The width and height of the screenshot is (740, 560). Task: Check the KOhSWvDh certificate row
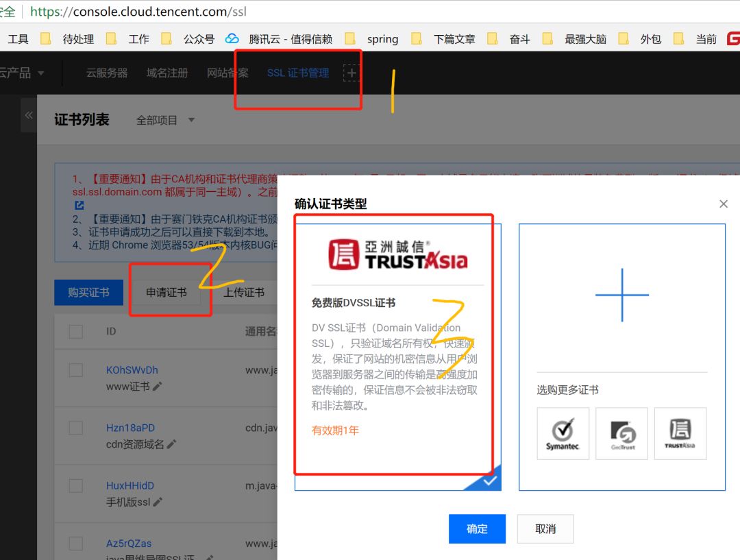(x=76, y=370)
